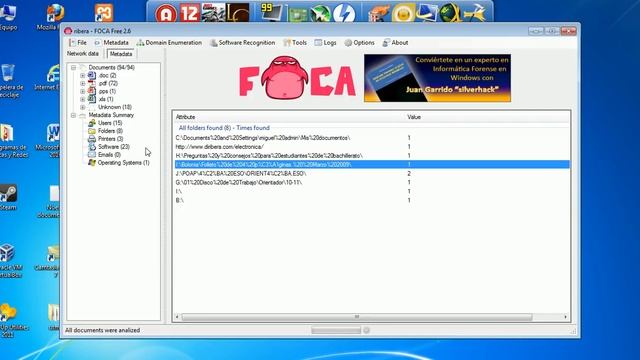Open the monitor 99 dock icon
The image size is (640, 360).
(x=271, y=13)
